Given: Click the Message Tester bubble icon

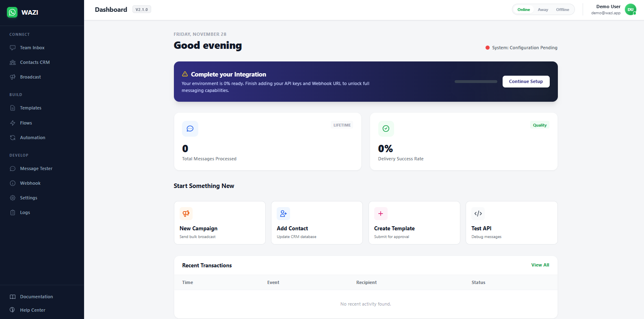Looking at the screenshot, I should pyautogui.click(x=13, y=168).
